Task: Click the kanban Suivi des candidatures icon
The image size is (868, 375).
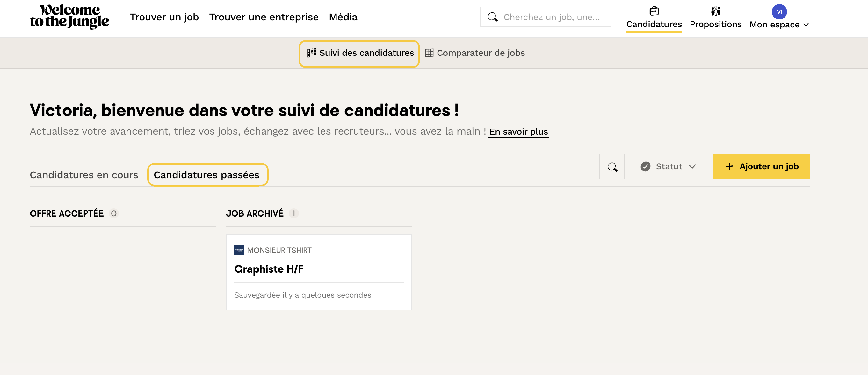Action: coord(312,53)
